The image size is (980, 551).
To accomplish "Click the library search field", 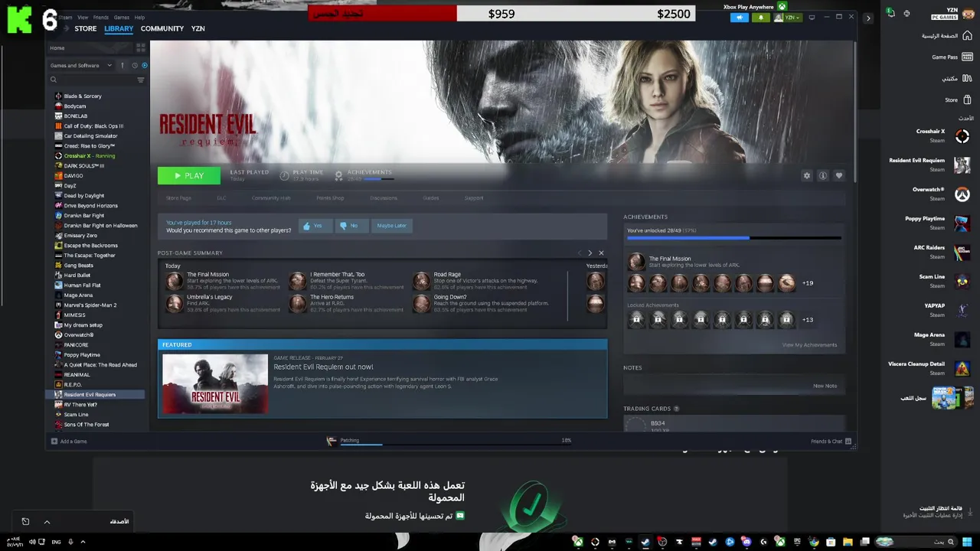I will 92,80.
